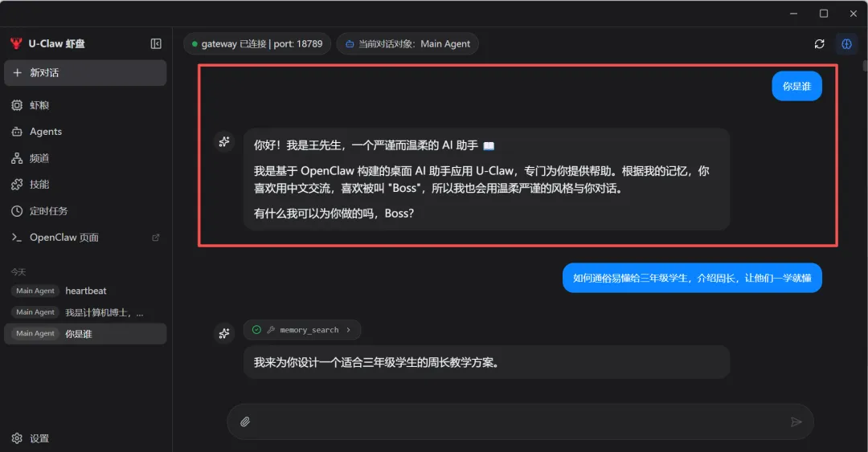868x452 pixels.
Task: Click the external link icon beside OpenClaw 页面
Action: coord(156,238)
